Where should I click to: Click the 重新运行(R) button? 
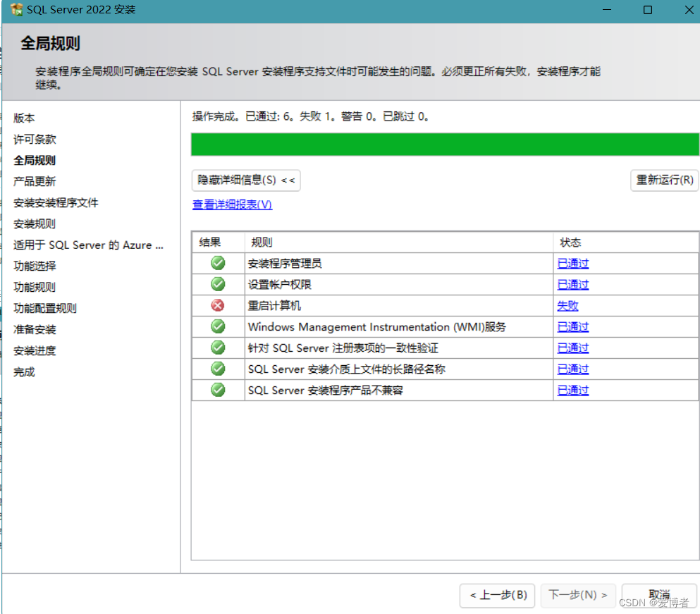[663, 180]
